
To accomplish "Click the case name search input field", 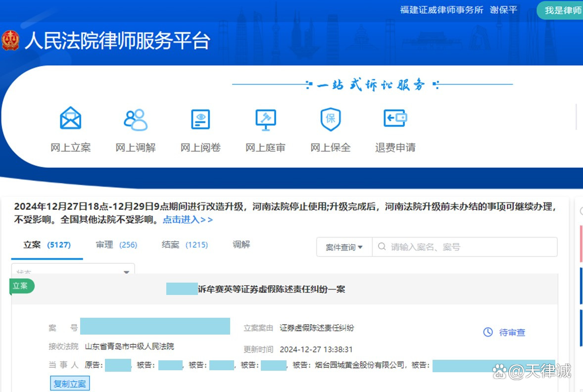I will click(x=465, y=247).
